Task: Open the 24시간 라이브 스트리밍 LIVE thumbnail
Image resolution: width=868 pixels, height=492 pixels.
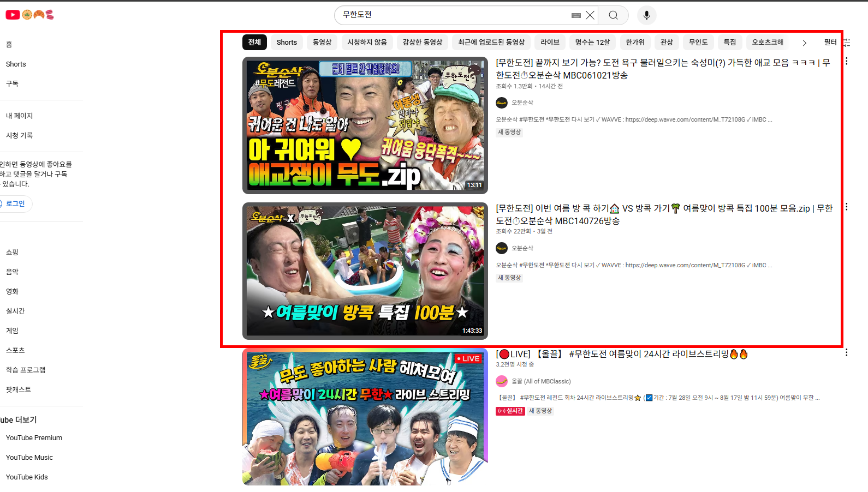Action: 365,417
